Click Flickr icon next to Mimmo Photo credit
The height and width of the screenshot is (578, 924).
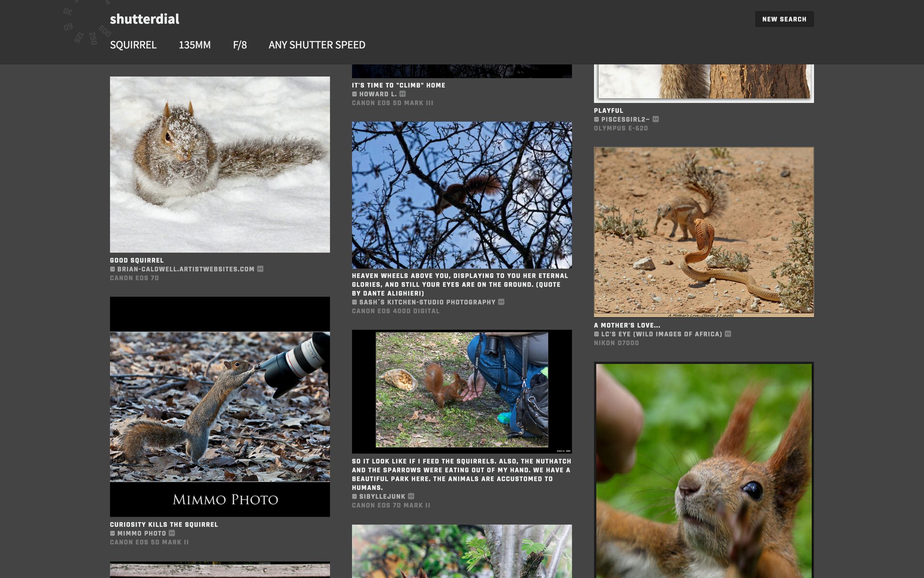tap(172, 533)
